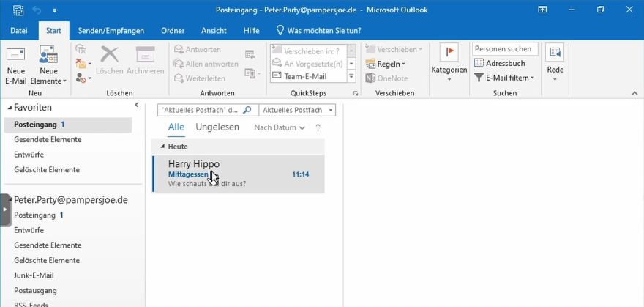Open the Hilfe tab
This screenshot has width=644, height=307.
pos(251,31)
